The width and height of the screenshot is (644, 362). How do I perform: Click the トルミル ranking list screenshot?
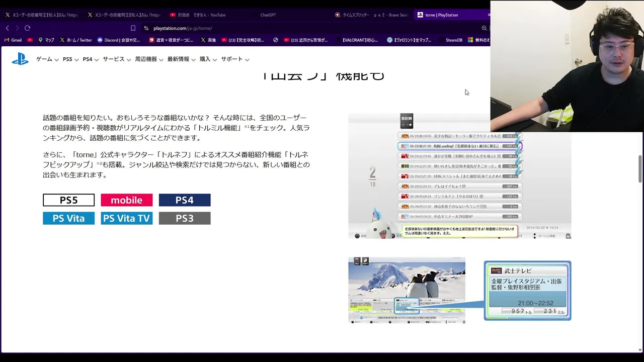[x=459, y=176]
